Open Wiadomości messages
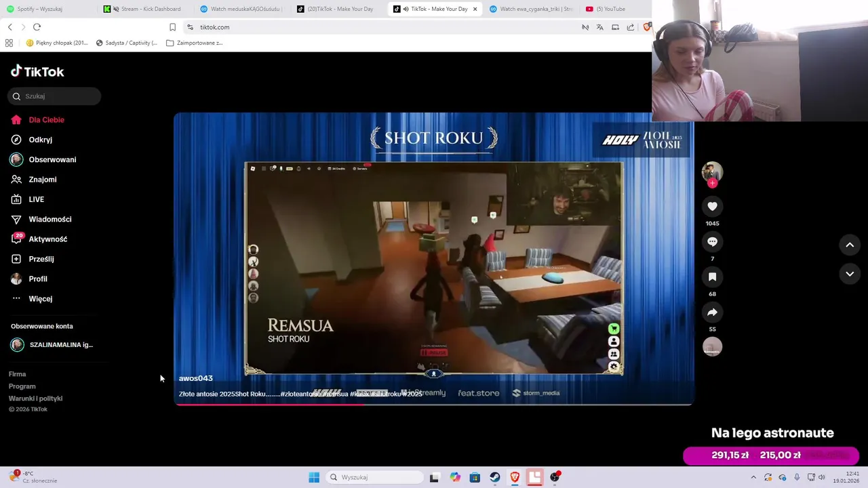 click(x=41, y=220)
